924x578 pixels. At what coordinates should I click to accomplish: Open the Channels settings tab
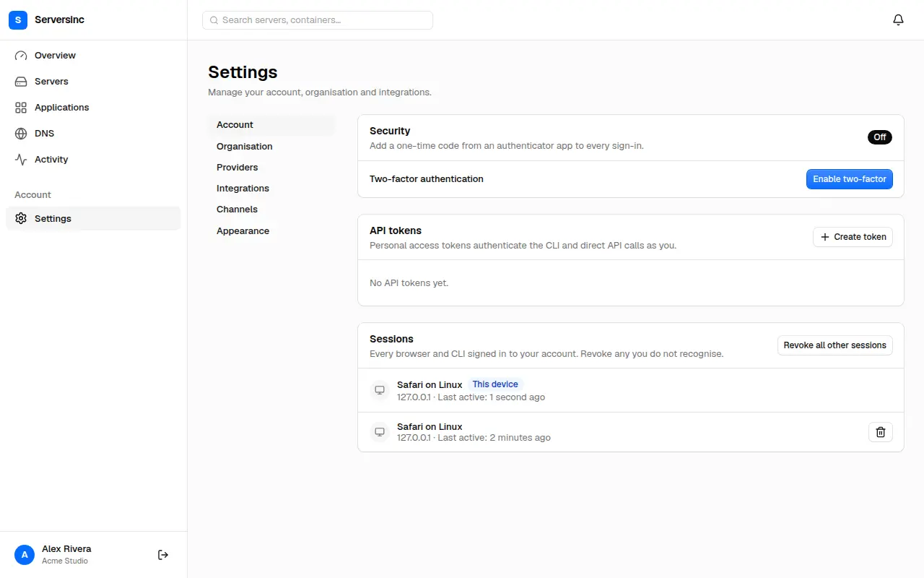[271, 209]
